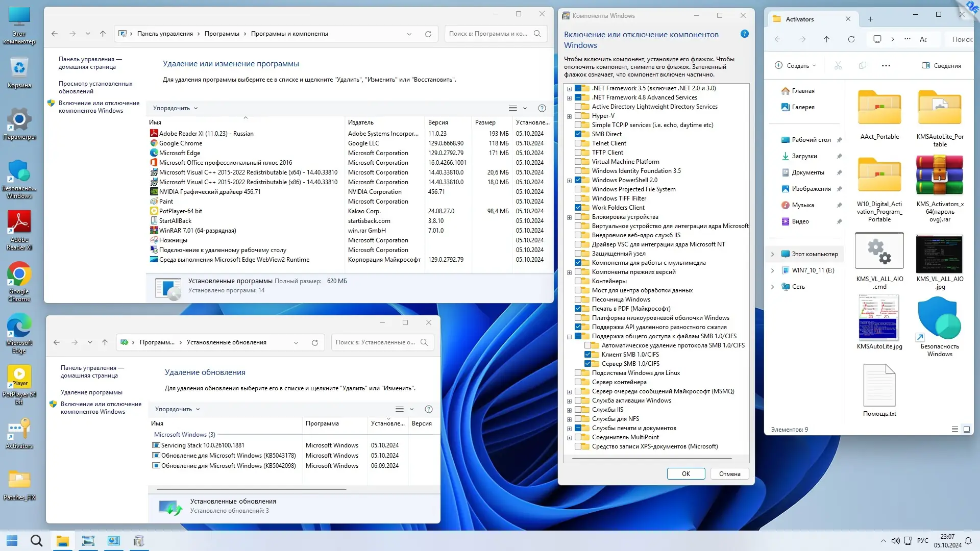
Task: Check the Hyper-V component checkbox
Action: coord(578,116)
